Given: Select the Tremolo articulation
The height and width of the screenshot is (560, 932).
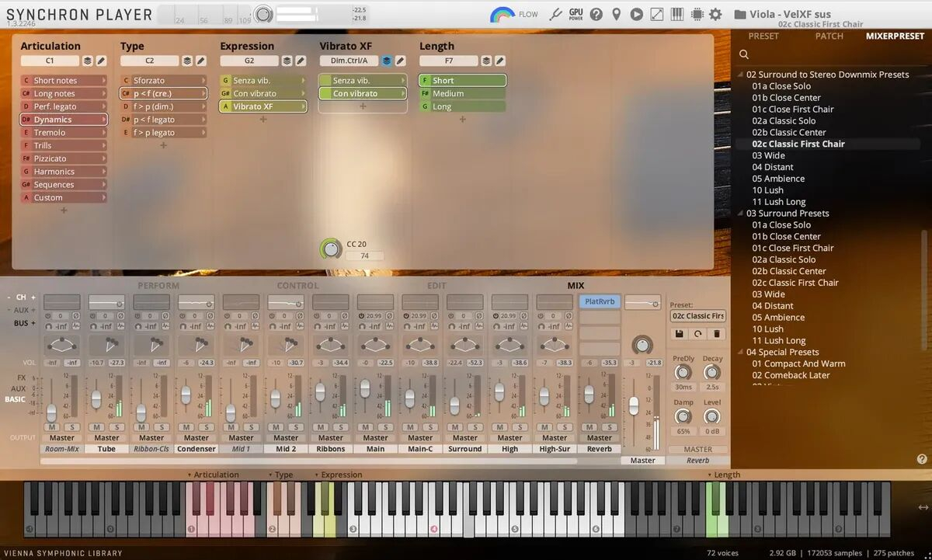Looking at the screenshot, I should (x=50, y=133).
